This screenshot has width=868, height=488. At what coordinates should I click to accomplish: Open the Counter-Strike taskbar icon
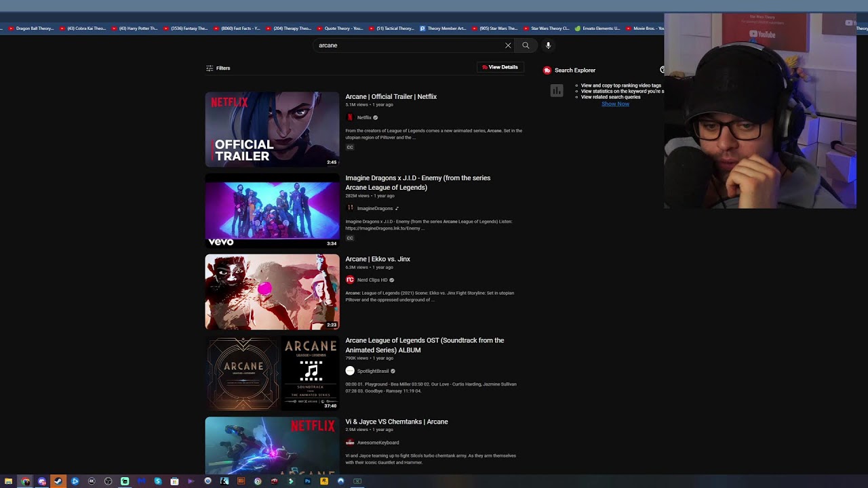[224, 481]
